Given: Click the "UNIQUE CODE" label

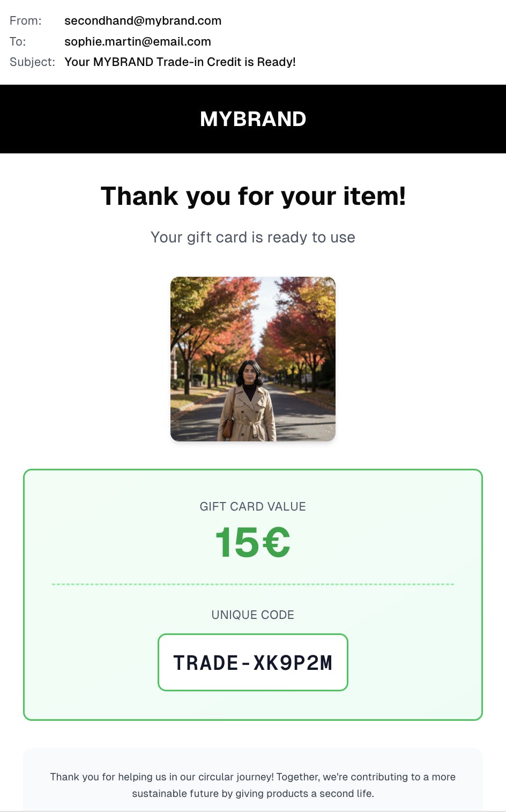Looking at the screenshot, I should (x=253, y=615).
